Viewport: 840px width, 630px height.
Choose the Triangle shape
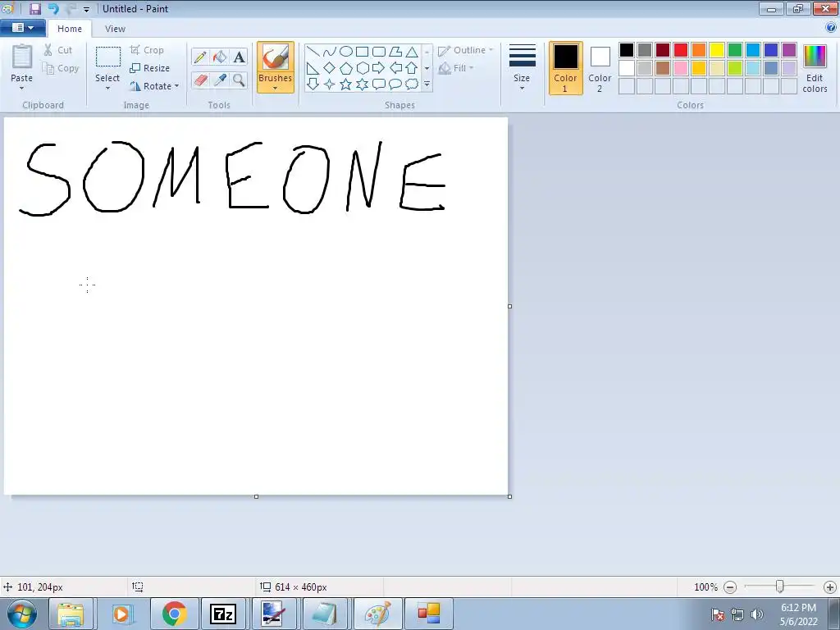coord(412,52)
